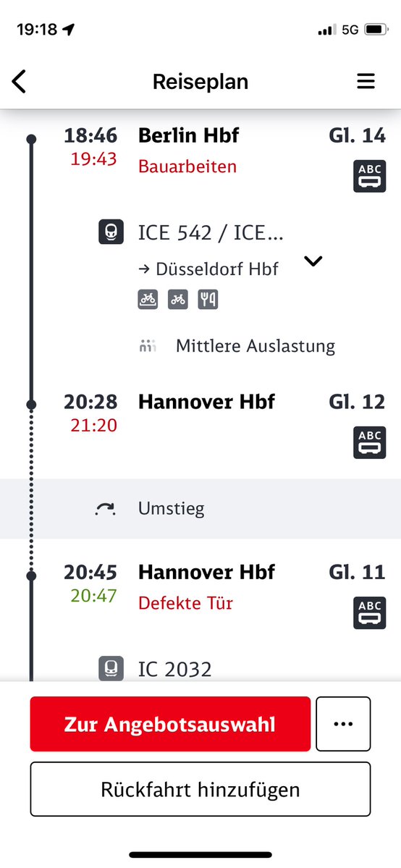Tap the IC 2032 train label

175,669
